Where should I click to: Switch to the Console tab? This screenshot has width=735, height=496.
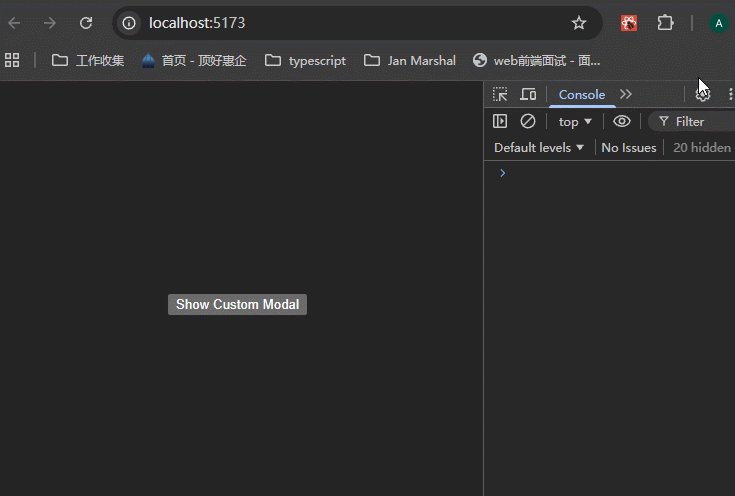581,94
